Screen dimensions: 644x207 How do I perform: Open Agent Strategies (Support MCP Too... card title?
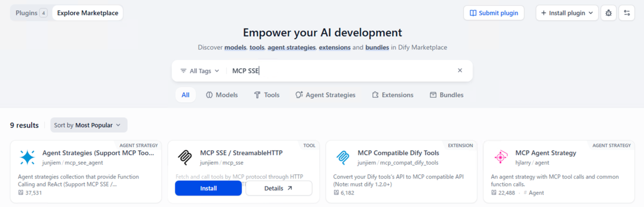tap(98, 153)
